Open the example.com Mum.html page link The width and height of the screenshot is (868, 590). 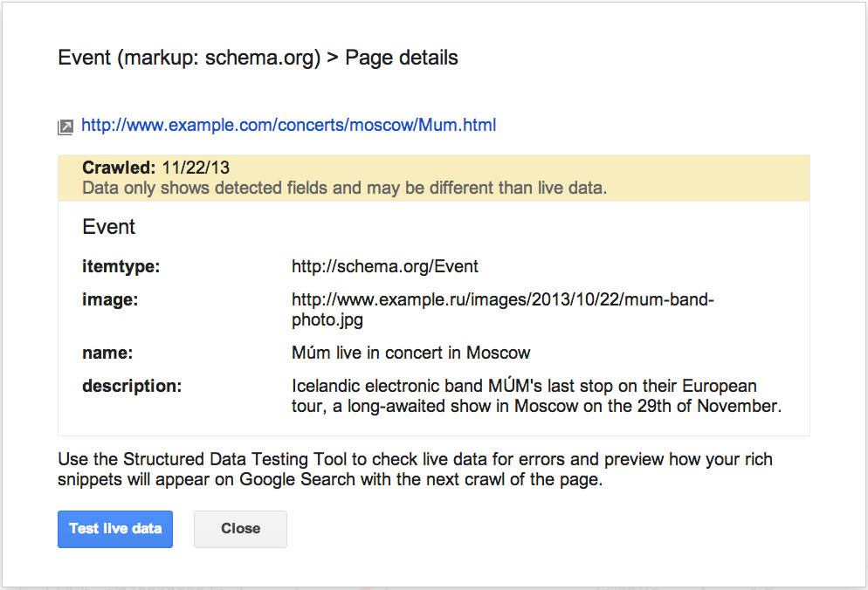(x=288, y=126)
